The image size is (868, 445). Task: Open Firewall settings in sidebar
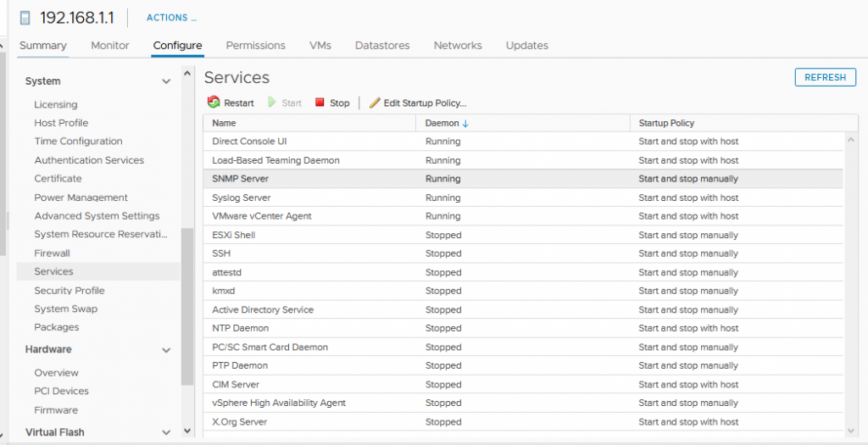(52, 253)
